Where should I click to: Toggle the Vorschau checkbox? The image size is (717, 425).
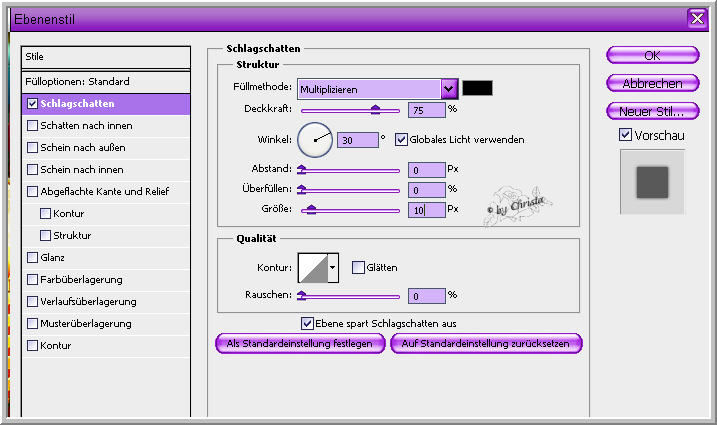click(625, 134)
